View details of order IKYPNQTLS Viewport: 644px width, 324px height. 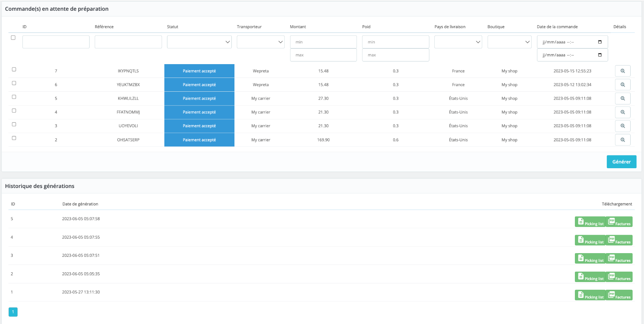coord(623,71)
